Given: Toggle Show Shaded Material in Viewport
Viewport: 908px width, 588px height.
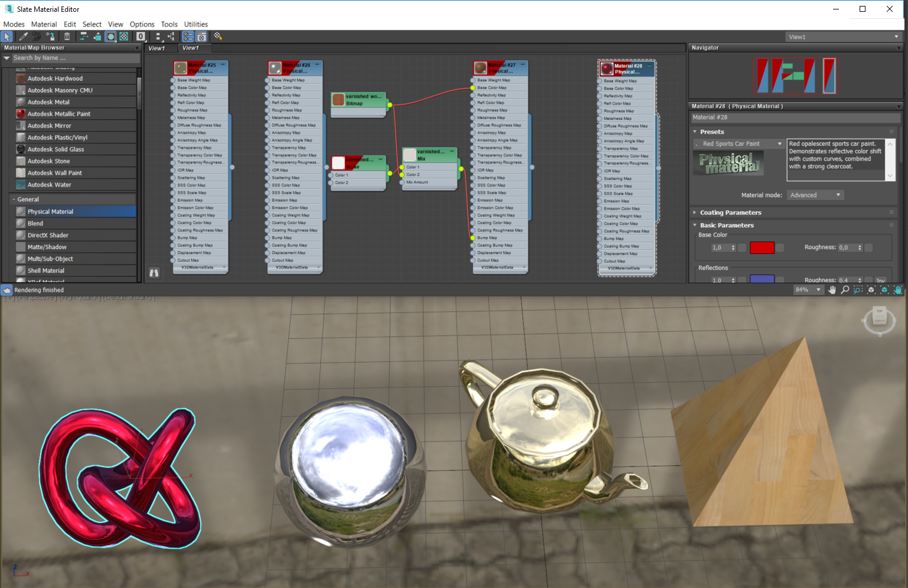Looking at the screenshot, I should [110, 36].
